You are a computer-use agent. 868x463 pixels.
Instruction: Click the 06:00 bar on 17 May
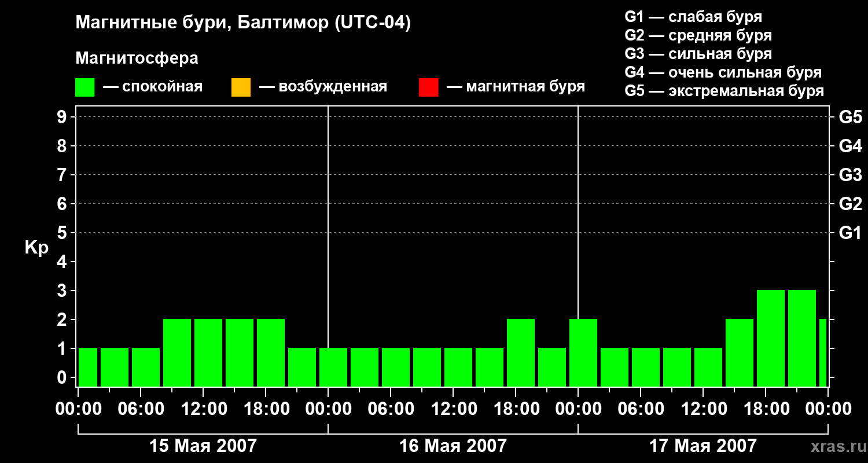(646, 367)
